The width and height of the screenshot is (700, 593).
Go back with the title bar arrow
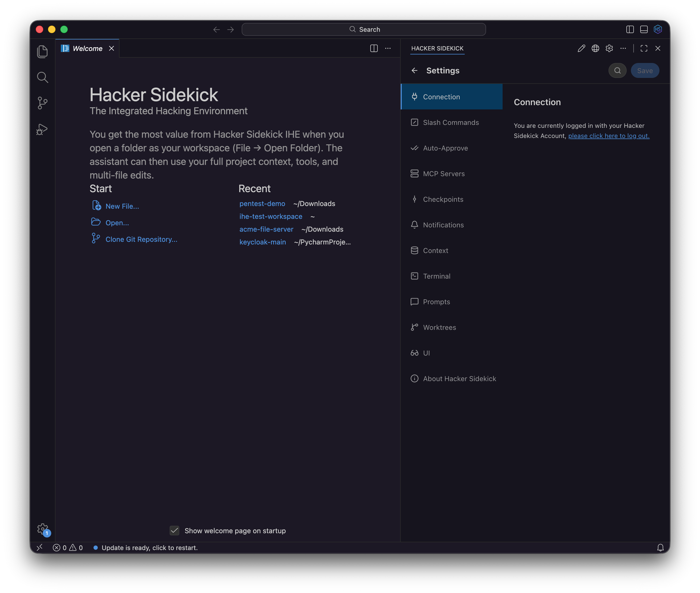click(x=216, y=30)
